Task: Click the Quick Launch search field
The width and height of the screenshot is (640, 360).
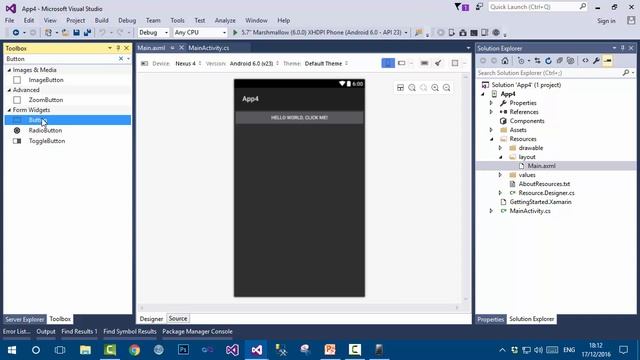Action: pyautogui.click(x=537, y=7)
